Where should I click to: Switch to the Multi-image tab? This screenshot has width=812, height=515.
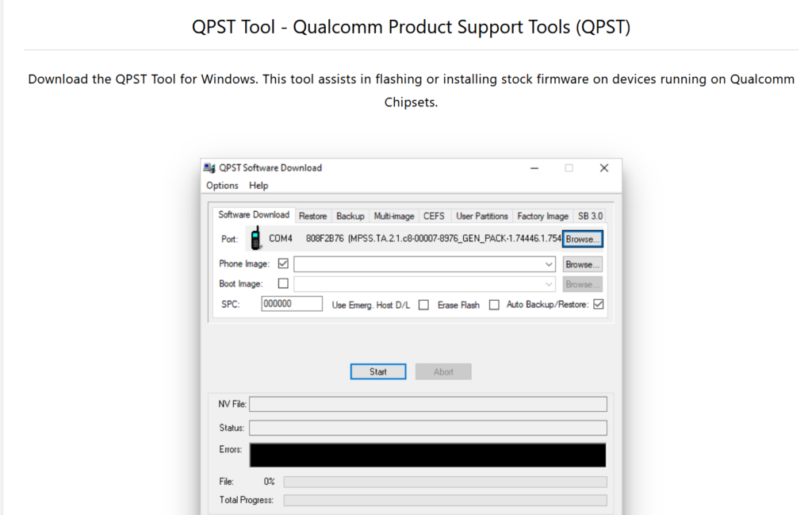(x=394, y=216)
